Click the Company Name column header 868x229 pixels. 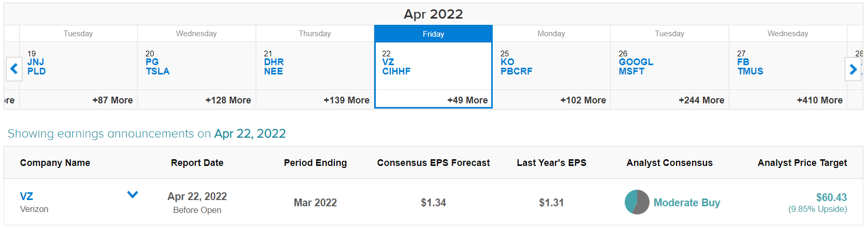[55, 163]
